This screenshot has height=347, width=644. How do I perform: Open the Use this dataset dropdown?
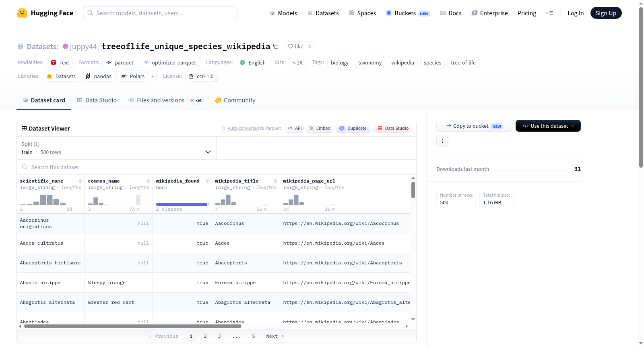click(x=548, y=126)
